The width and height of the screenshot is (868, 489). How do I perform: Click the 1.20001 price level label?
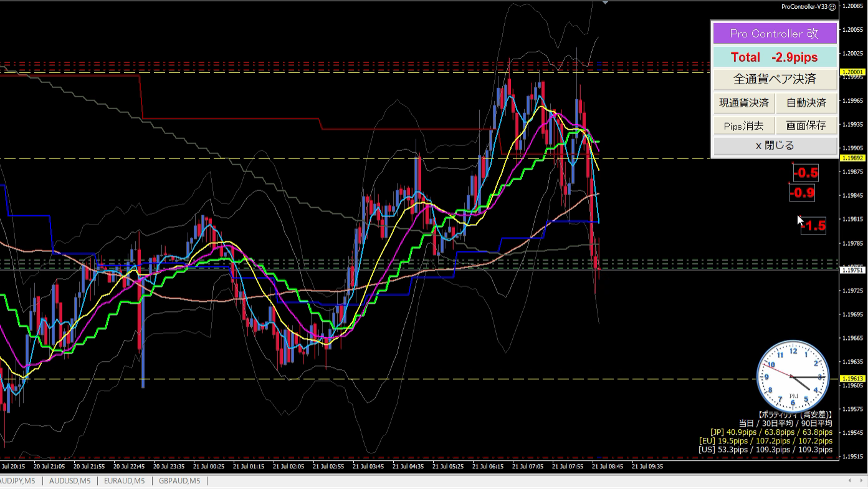pyautogui.click(x=853, y=72)
